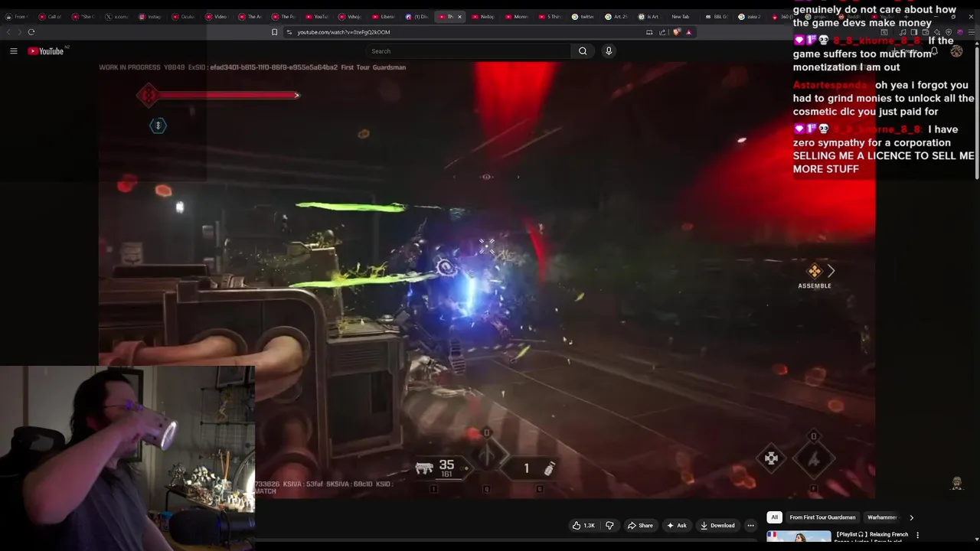
Task: Open the Brave Shields lion icon
Action: point(677,32)
